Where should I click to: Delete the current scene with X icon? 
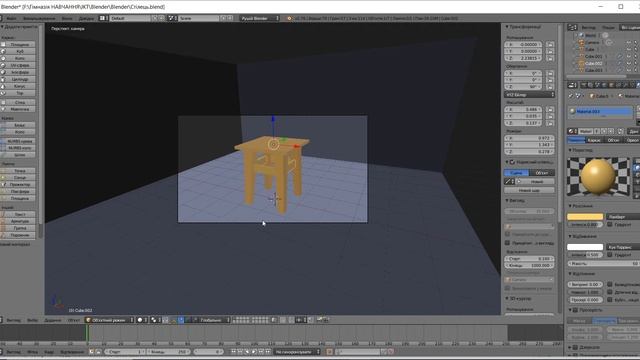tap(230, 18)
